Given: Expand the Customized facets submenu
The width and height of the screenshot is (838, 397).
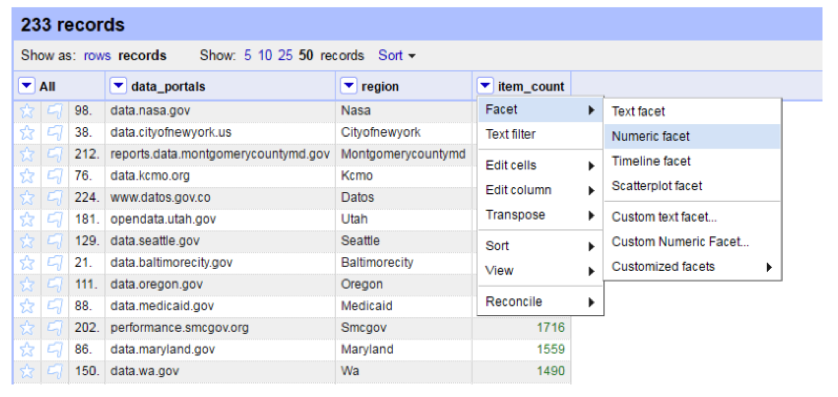Looking at the screenshot, I should click(x=693, y=267).
